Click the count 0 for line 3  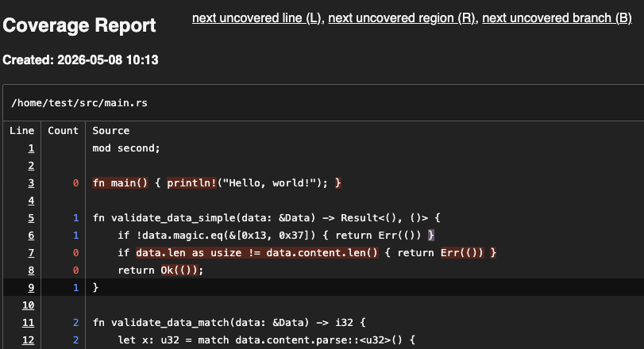click(x=75, y=183)
